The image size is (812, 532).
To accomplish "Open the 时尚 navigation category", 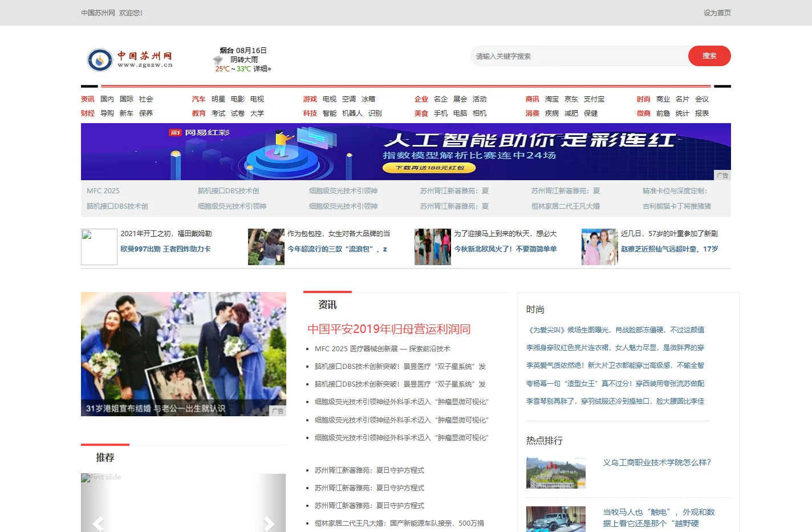I will coord(643,99).
